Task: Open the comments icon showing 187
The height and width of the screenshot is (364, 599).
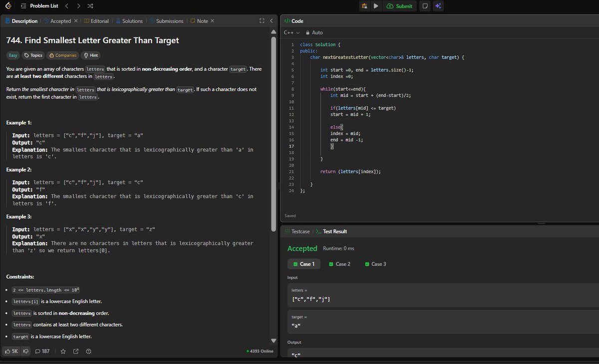Action: click(x=42, y=351)
